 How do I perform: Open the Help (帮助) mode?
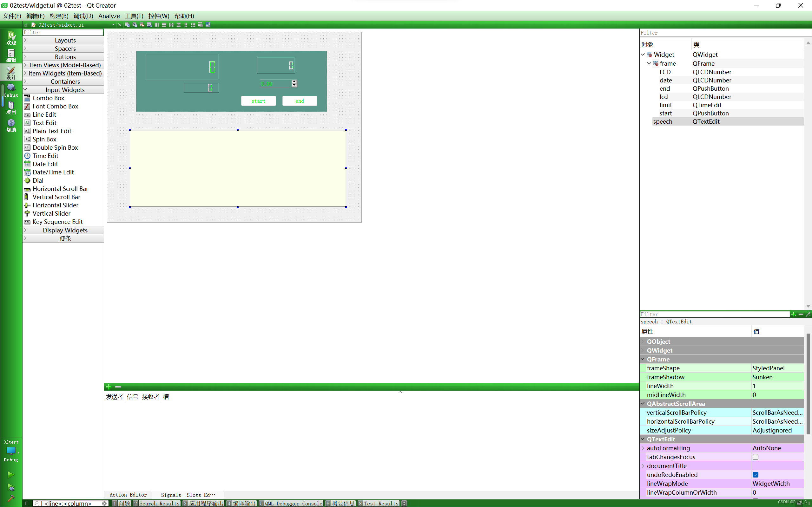[11, 125]
